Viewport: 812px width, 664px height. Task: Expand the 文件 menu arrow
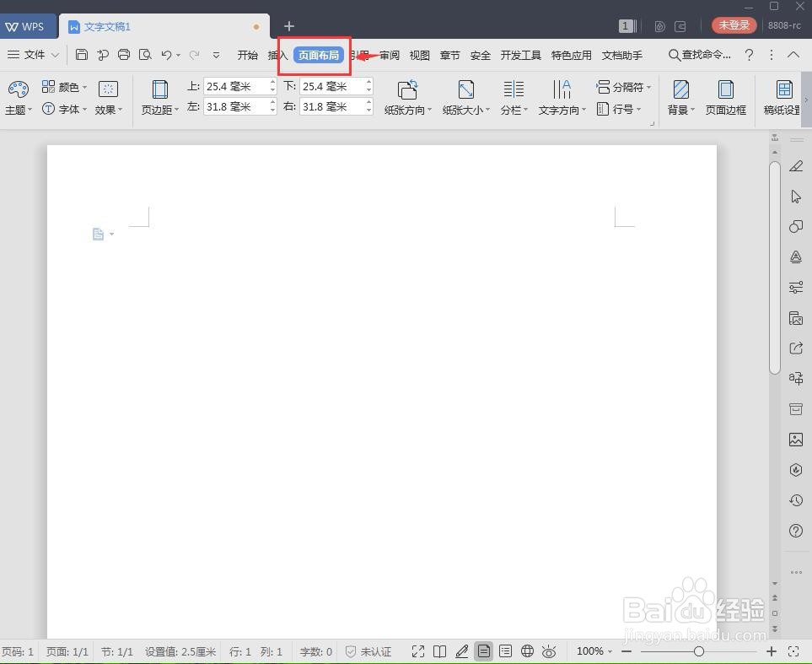[55, 55]
